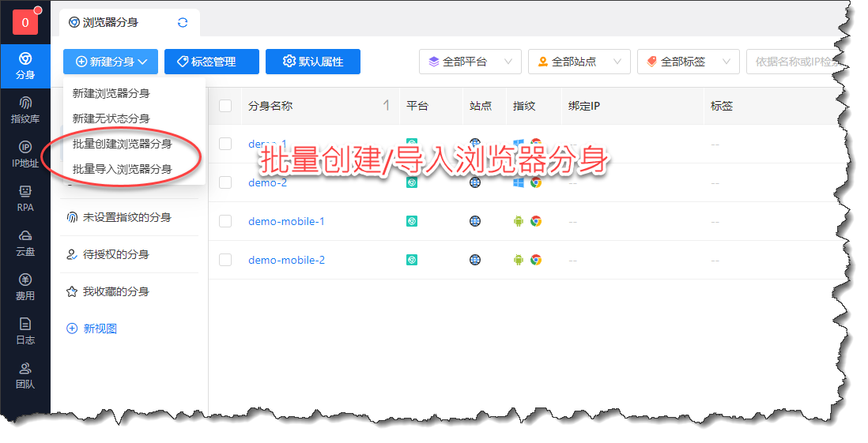The width and height of the screenshot is (868, 443).
Task: Open 标签管理 tag management
Action: pos(211,62)
